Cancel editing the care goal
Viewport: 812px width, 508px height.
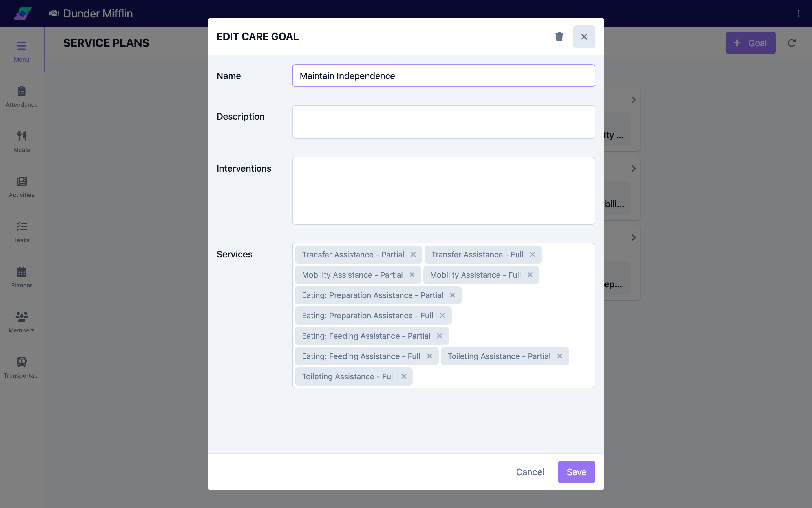[x=530, y=472]
